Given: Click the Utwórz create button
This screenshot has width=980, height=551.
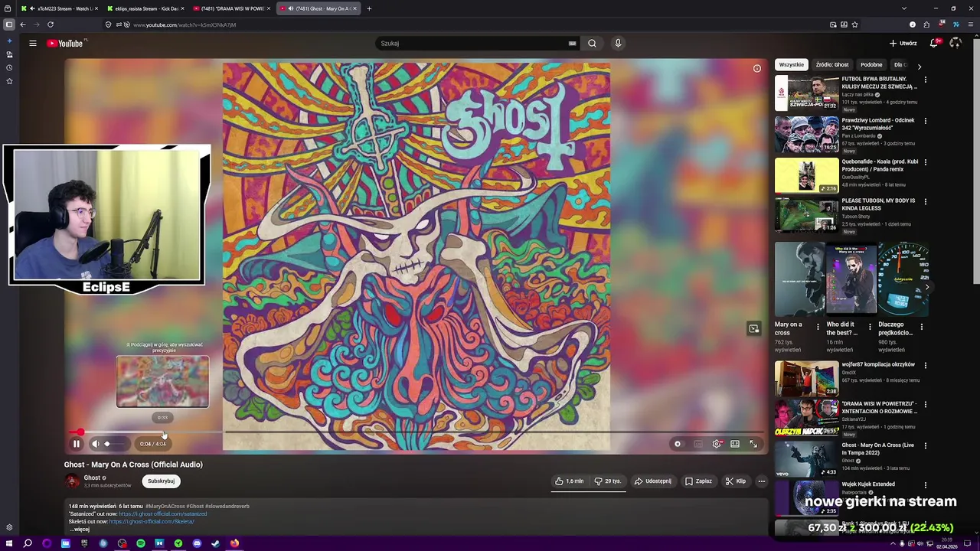Looking at the screenshot, I should (903, 44).
